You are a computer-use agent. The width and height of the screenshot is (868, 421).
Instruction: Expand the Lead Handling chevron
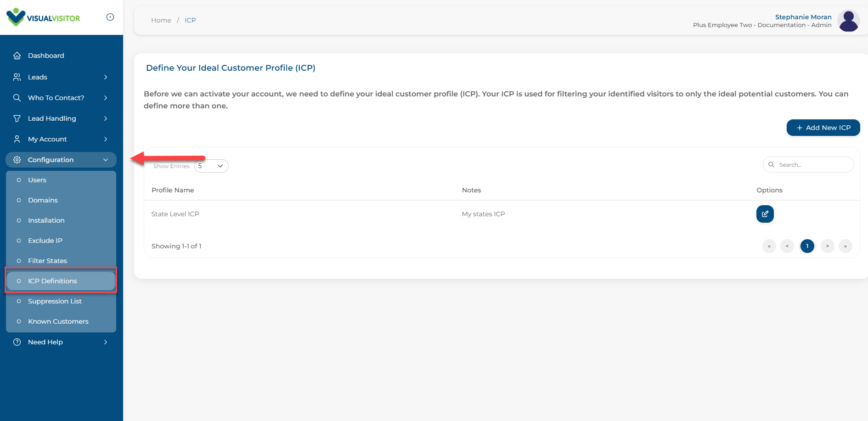pos(106,118)
